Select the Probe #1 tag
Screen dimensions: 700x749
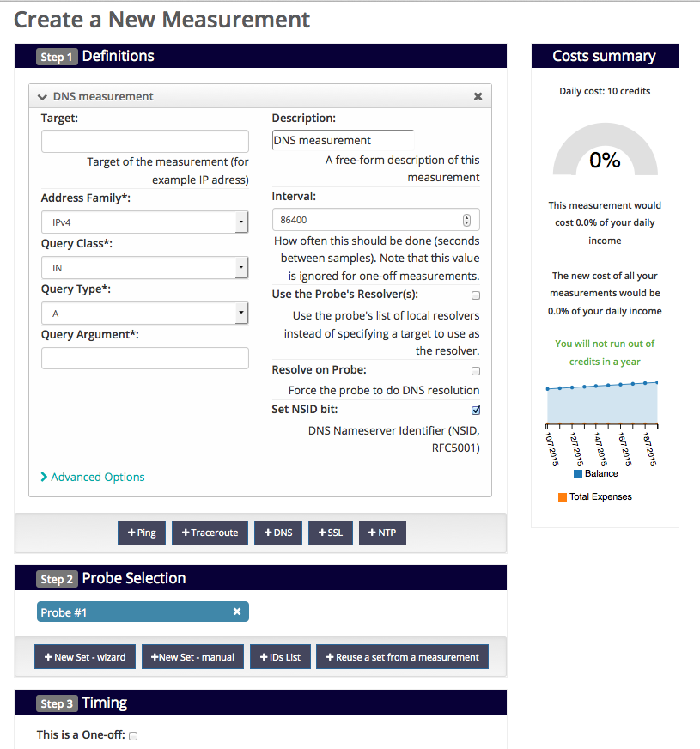[143, 612]
